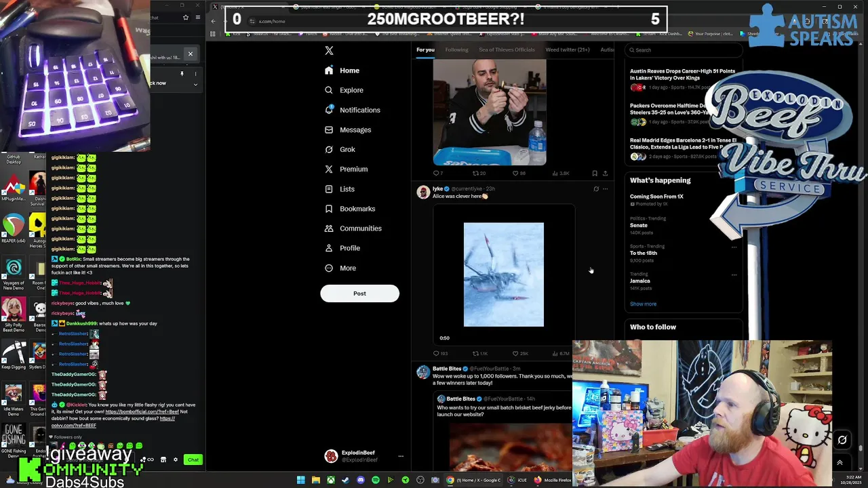Open Grok from the sidebar

[339, 149]
